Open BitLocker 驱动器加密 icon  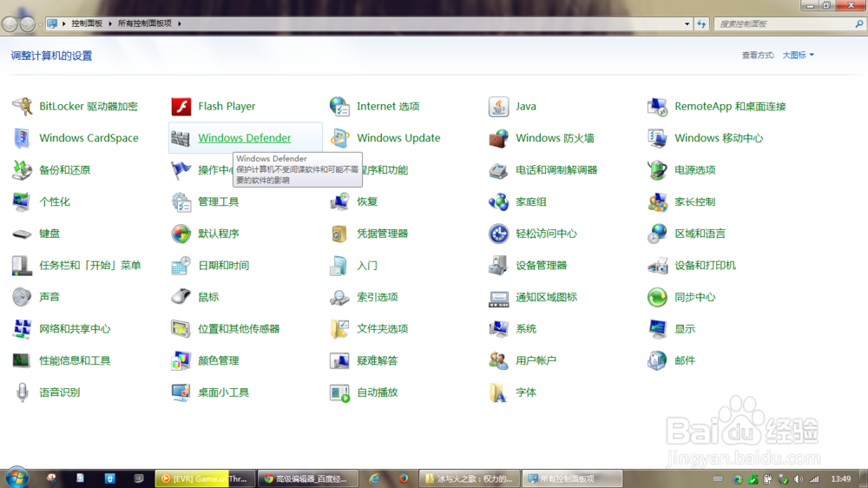pyautogui.click(x=23, y=106)
